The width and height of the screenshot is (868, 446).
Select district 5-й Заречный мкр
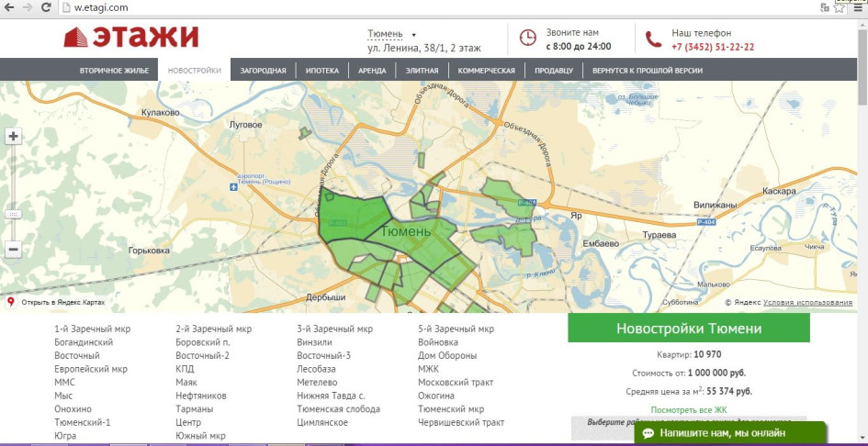coord(457,329)
